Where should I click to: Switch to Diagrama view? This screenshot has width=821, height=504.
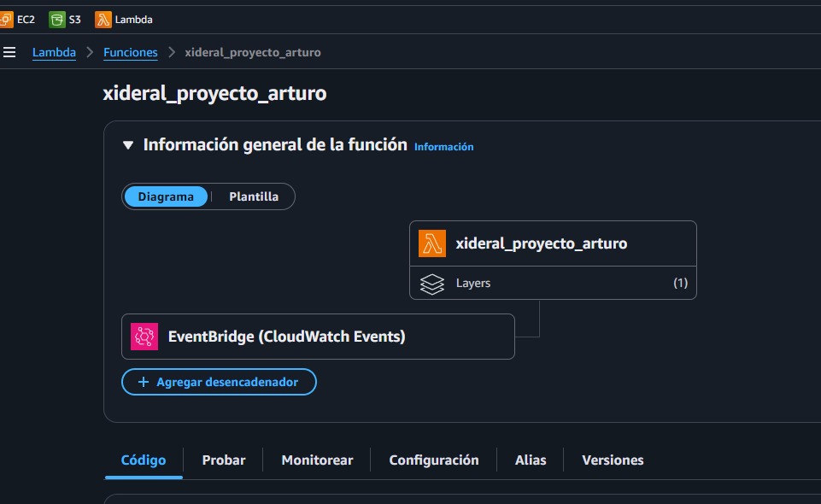pos(166,196)
